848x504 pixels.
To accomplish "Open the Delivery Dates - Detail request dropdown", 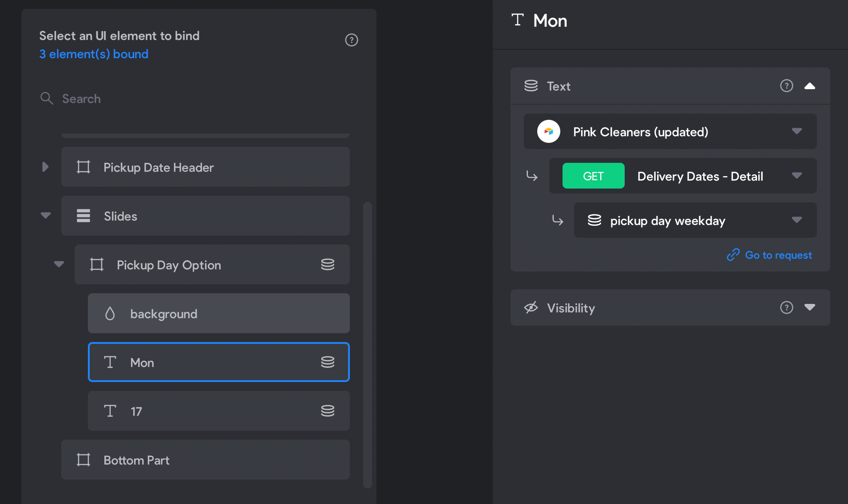I will click(x=682, y=176).
